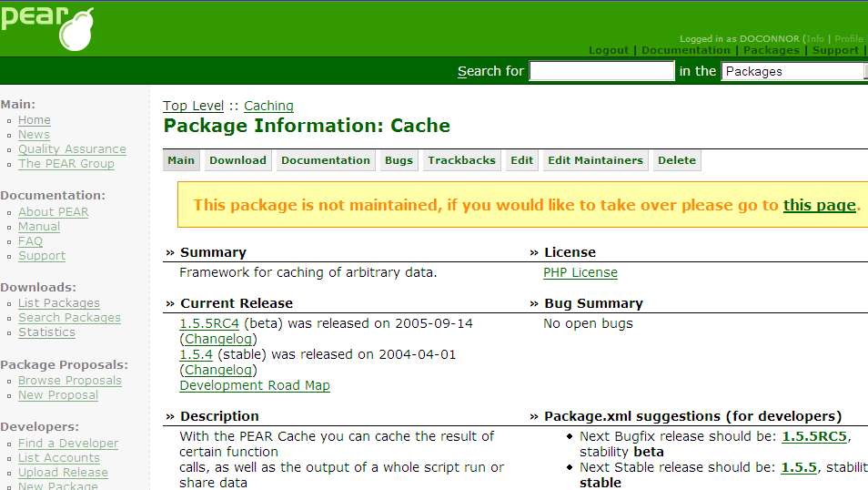868x490 pixels.
Task: Open About PEAR sidebar link
Action: [x=53, y=212]
